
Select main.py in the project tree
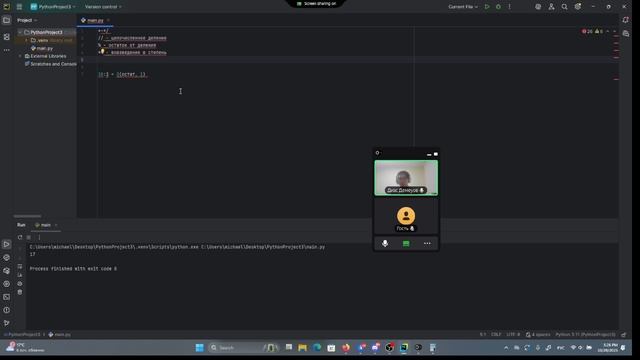click(42, 48)
